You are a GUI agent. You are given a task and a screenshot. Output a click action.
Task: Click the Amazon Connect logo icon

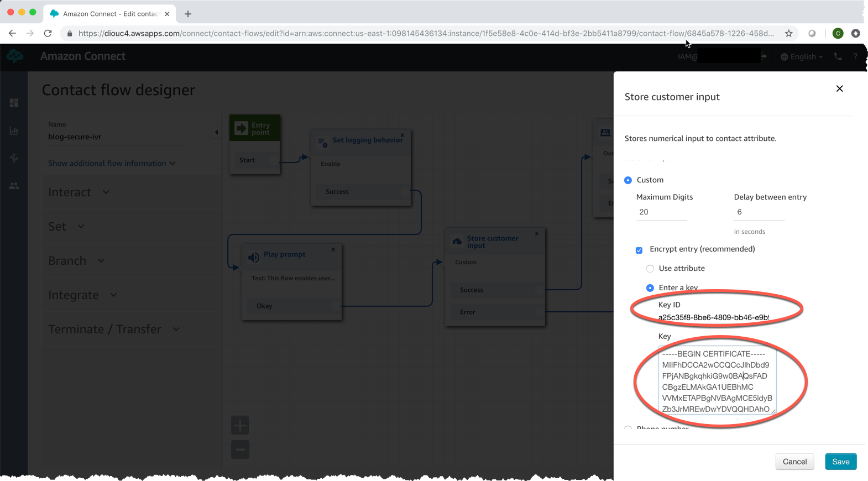15,56
